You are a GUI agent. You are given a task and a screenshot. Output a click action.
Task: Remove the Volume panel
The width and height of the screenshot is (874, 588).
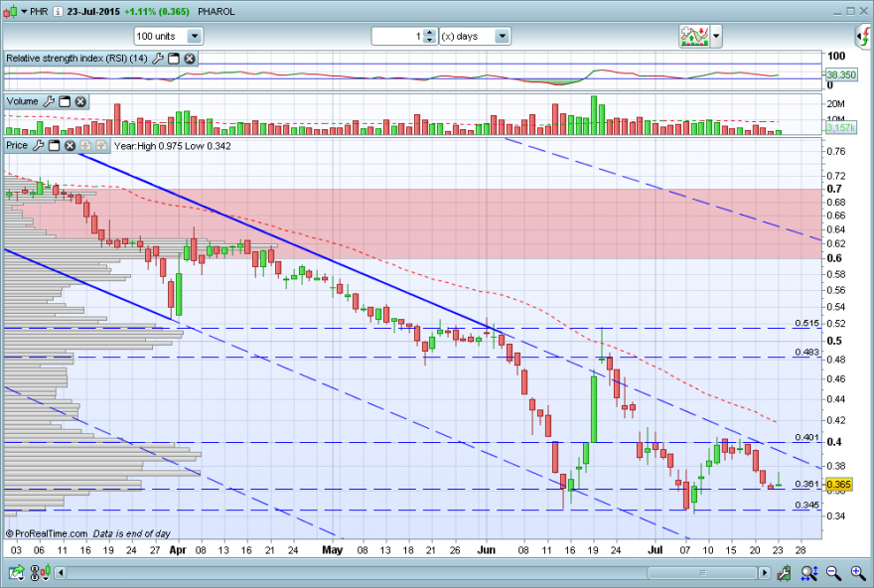pos(80,101)
